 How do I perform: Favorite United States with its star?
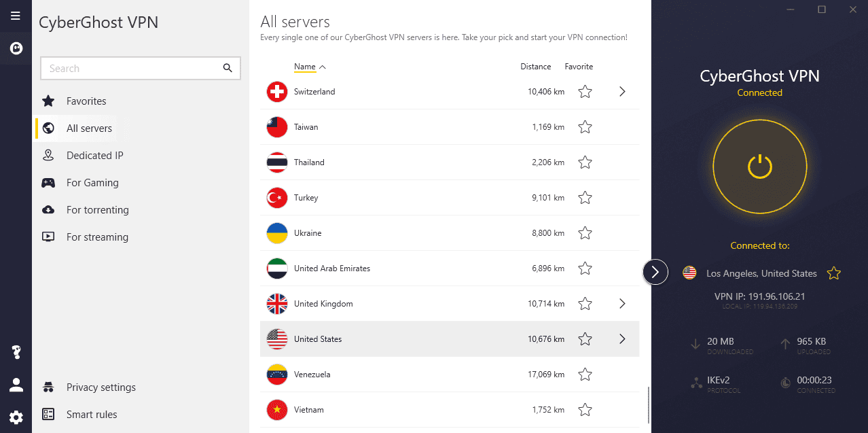tap(585, 339)
